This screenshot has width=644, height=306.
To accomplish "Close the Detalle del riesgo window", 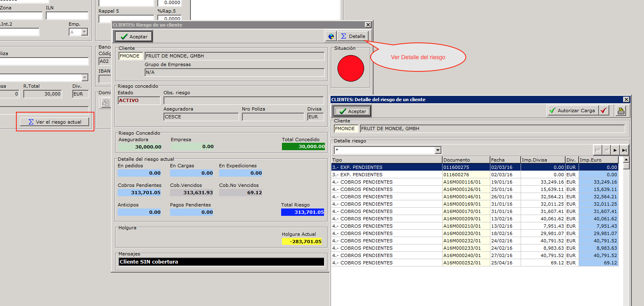I will click(626, 100).
